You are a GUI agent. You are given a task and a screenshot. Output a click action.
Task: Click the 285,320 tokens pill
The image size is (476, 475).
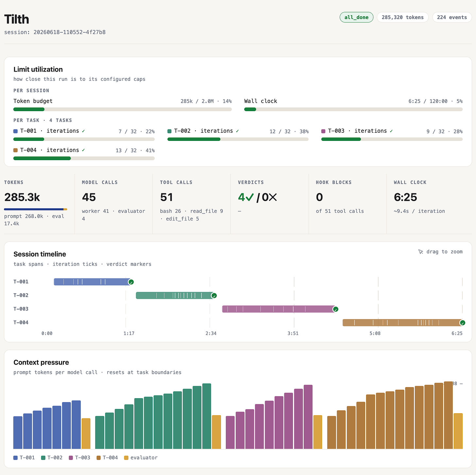[402, 17]
